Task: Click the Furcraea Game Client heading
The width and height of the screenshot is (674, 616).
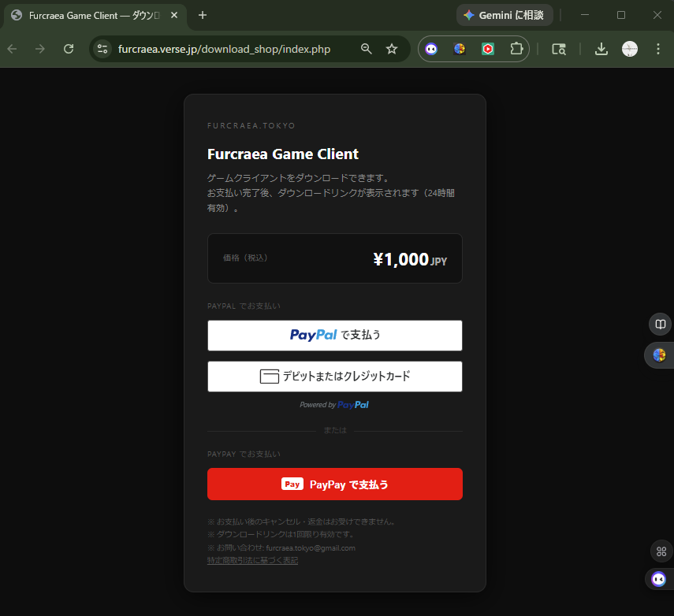Action: point(282,154)
